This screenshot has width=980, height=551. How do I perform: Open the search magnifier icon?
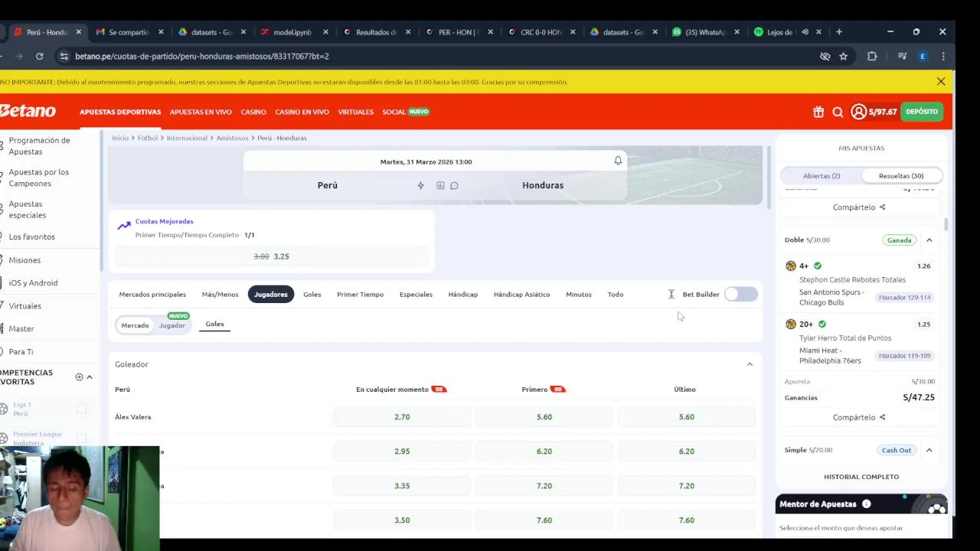838,112
